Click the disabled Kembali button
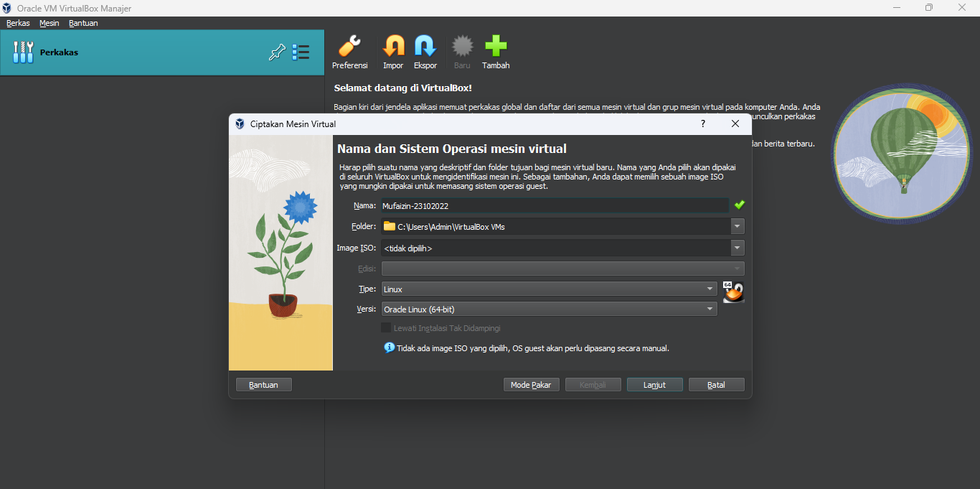This screenshot has height=489, width=980. pos(593,385)
